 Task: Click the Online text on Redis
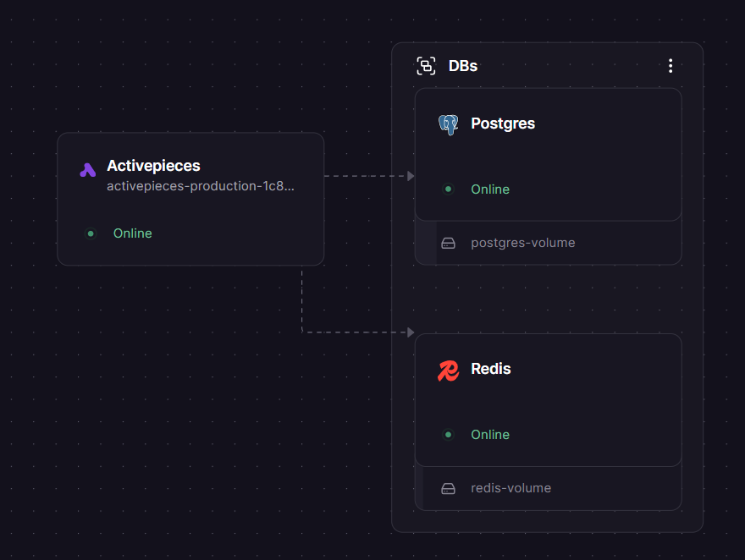(x=490, y=435)
